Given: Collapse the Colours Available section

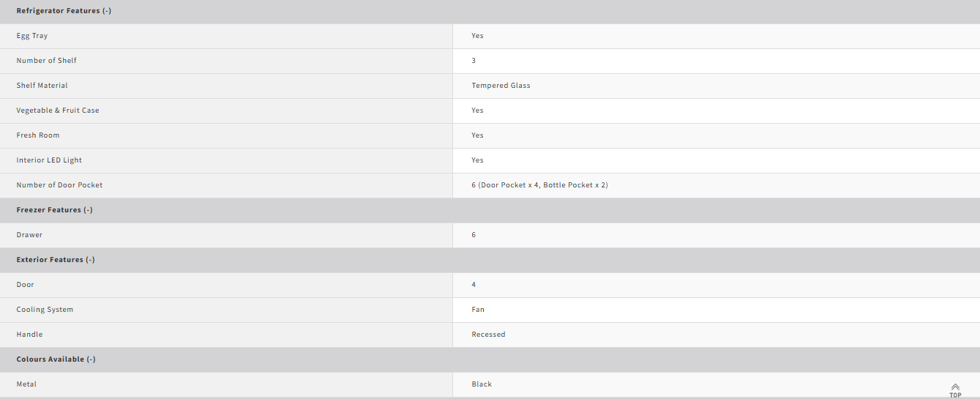Looking at the screenshot, I should (x=56, y=359).
